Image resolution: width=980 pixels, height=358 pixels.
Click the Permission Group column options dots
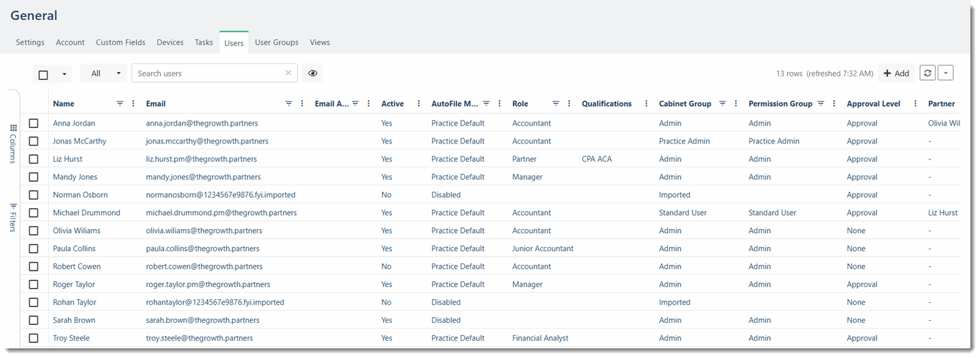pyautogui.click(x=834, y=104)
